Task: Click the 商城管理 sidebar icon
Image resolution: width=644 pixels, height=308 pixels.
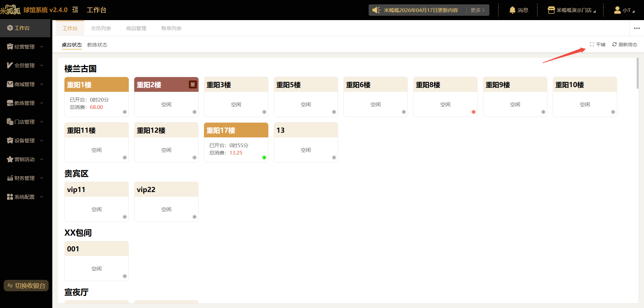Action: coord(10,84)
